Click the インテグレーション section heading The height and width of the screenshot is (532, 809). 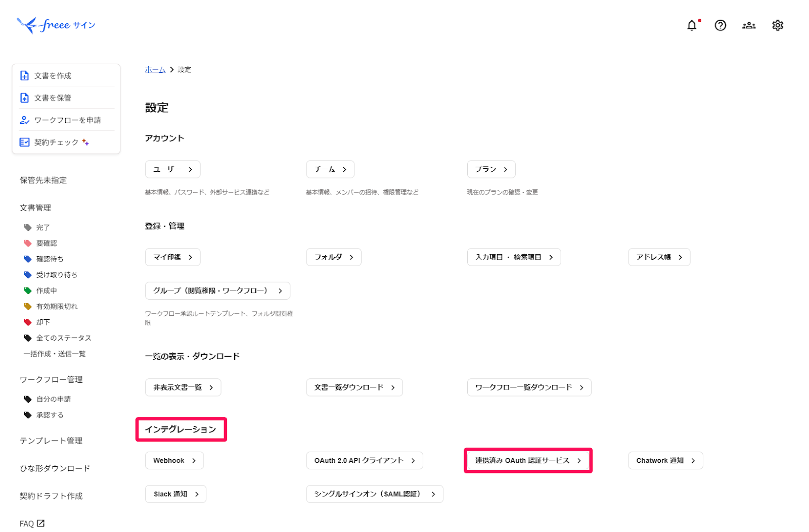click(x=181, y=429)
